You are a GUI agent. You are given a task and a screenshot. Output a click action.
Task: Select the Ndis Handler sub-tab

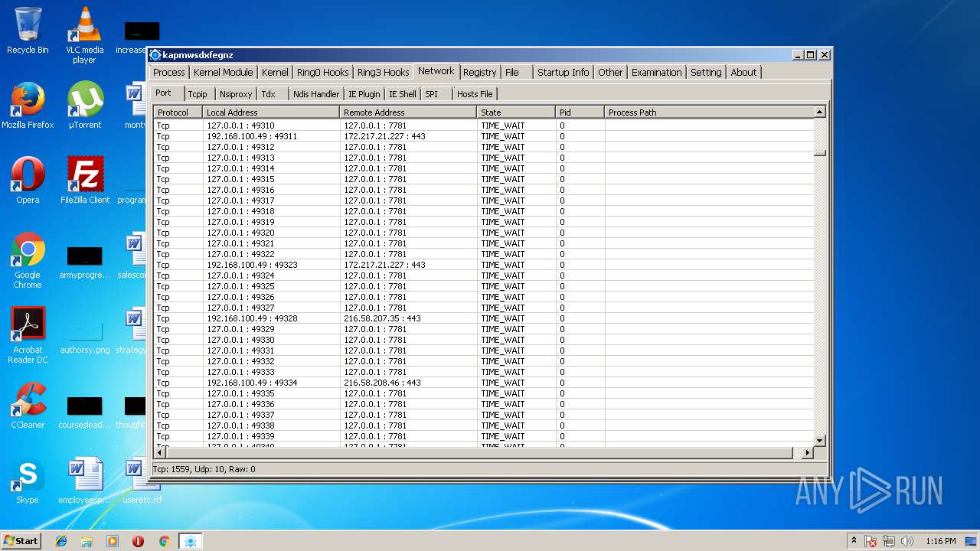pos(316,94)
